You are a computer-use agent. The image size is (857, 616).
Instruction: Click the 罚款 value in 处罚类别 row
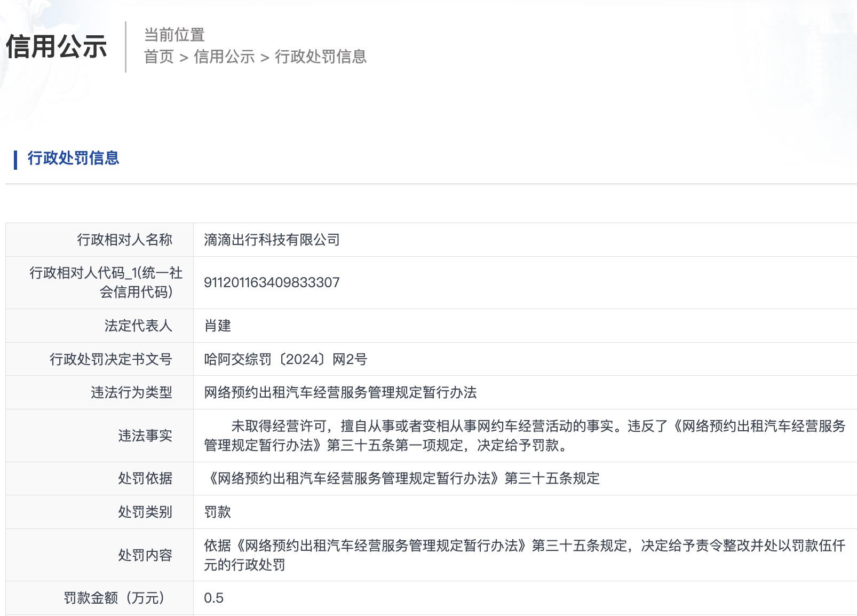217,512
